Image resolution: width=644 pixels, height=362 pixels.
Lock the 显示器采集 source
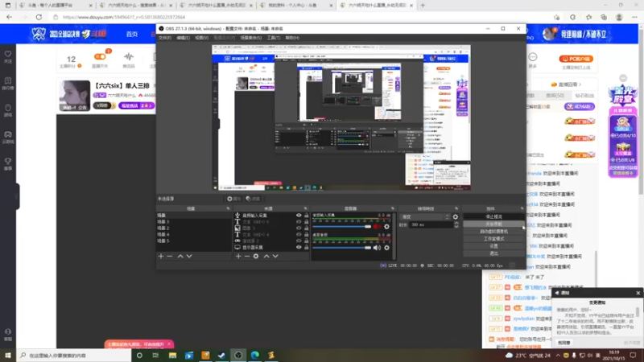coord(306,247)
